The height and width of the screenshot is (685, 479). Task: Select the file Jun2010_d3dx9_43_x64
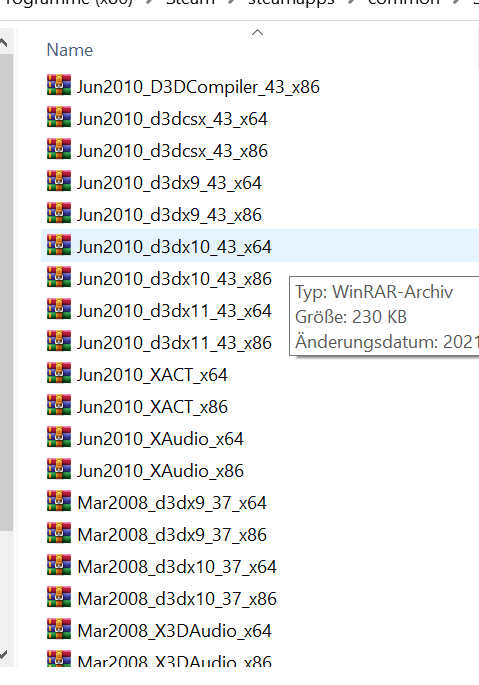[x=169, y=183]
